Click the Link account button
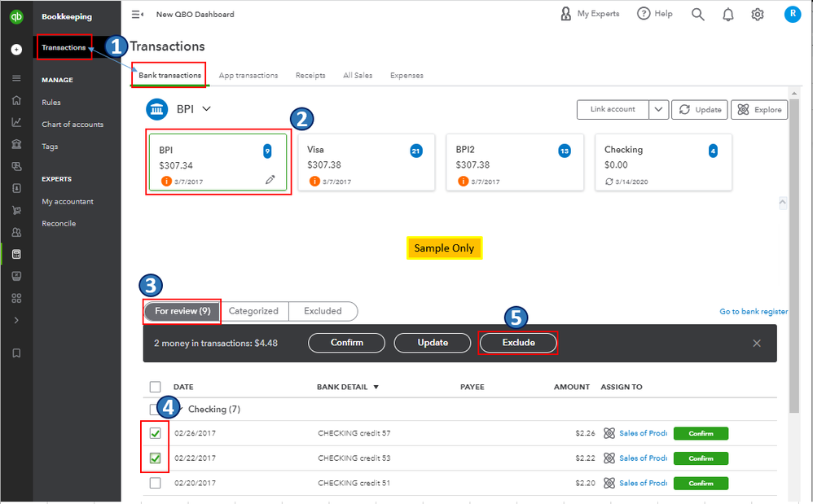 pos(613,110)
